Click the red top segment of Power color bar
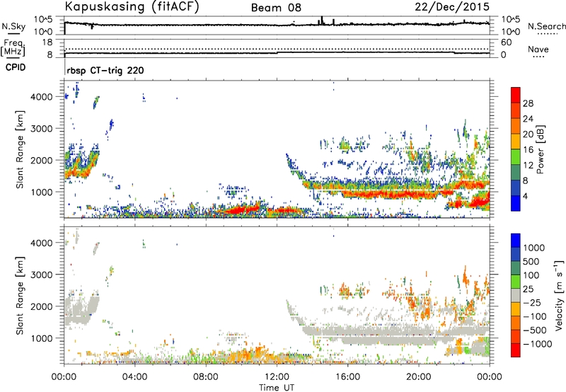The height and width of the screenshot is (392, 566). point(516,95)
